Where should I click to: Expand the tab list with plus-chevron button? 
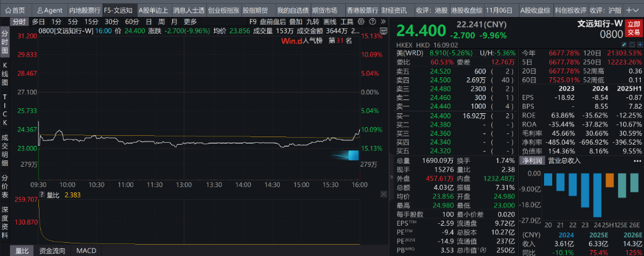[635, 11]
